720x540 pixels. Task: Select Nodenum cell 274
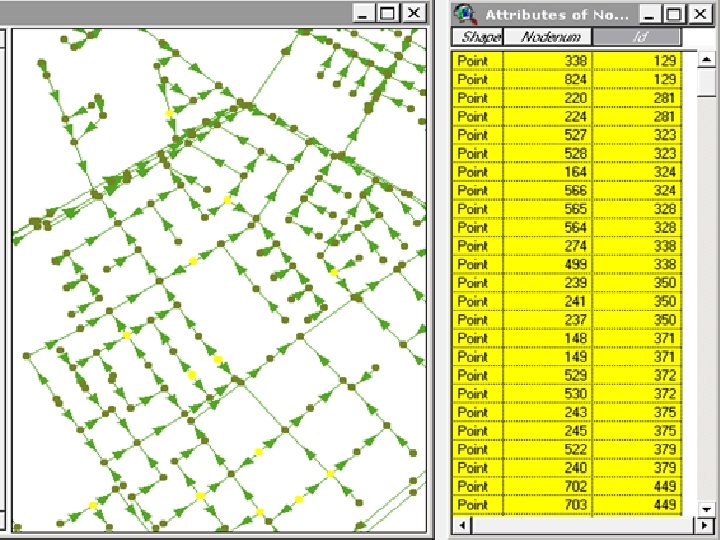(x=548, y=246)
